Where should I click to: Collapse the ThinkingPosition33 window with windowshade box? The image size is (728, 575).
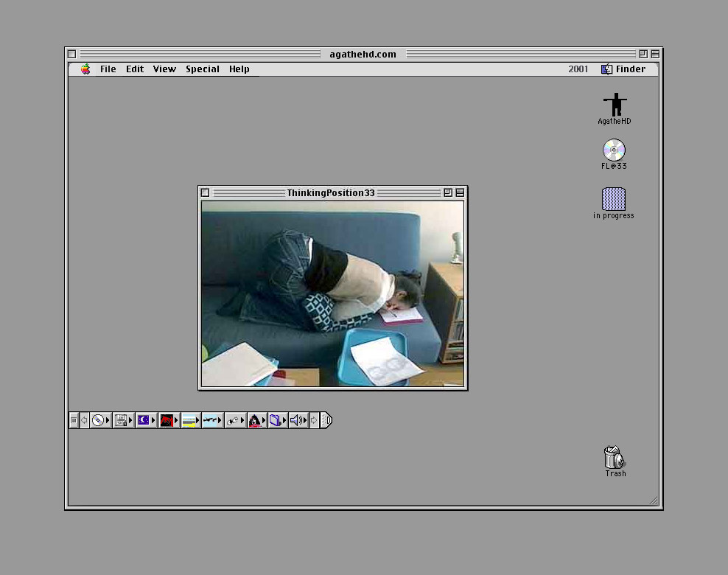(460, 192)
